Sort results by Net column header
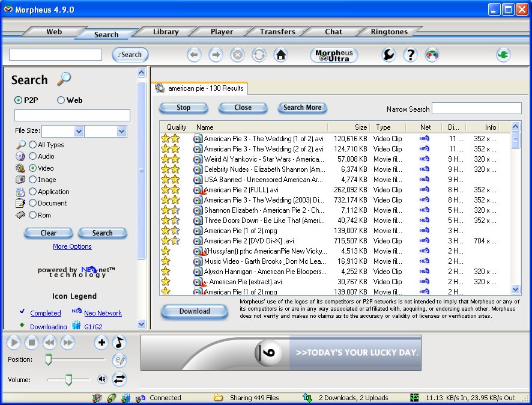532x405 pixels. coord(425,127)
